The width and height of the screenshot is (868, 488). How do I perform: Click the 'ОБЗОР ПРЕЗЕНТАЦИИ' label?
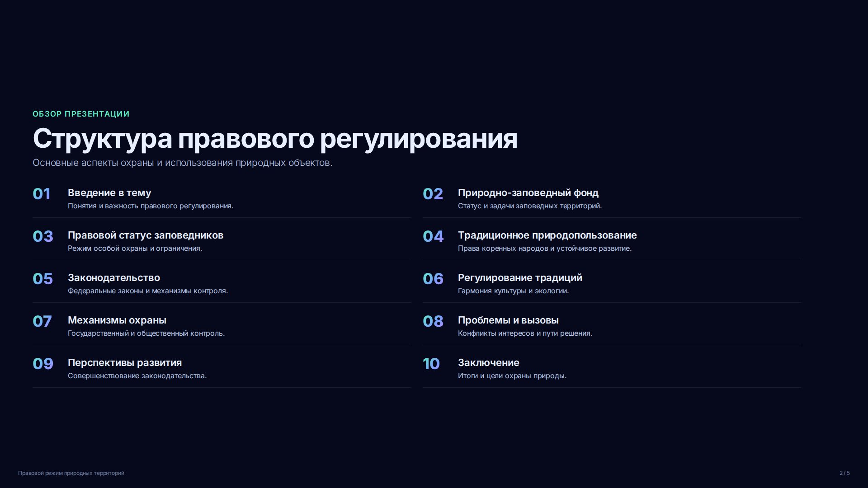click(x=81, y=114)
